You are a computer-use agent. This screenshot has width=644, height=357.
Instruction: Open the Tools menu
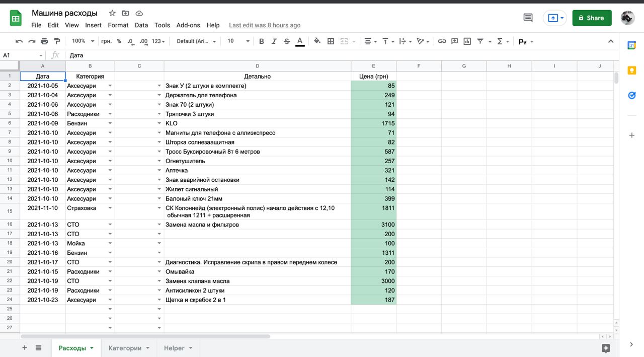[162, 25]
